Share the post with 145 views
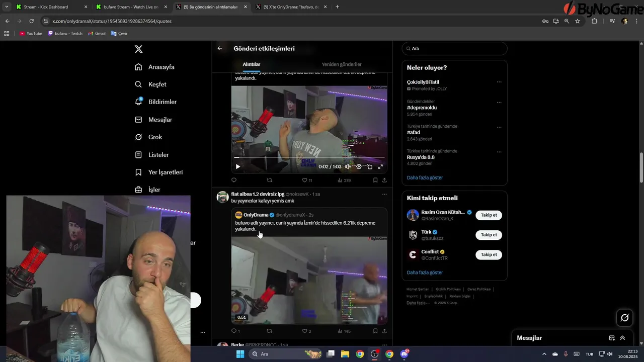 (x=385, y=331)
